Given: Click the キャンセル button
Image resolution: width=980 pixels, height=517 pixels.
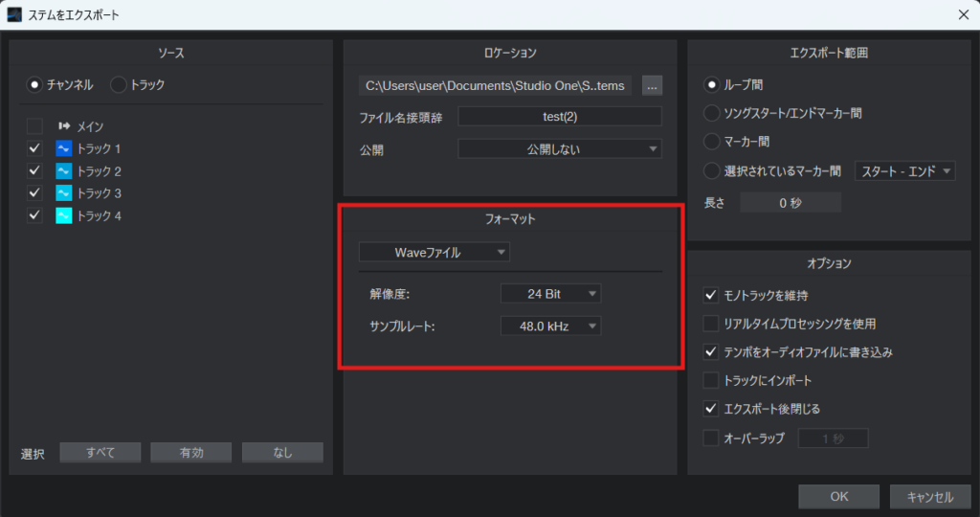Looking at the screenshot, I should (930, 496).
